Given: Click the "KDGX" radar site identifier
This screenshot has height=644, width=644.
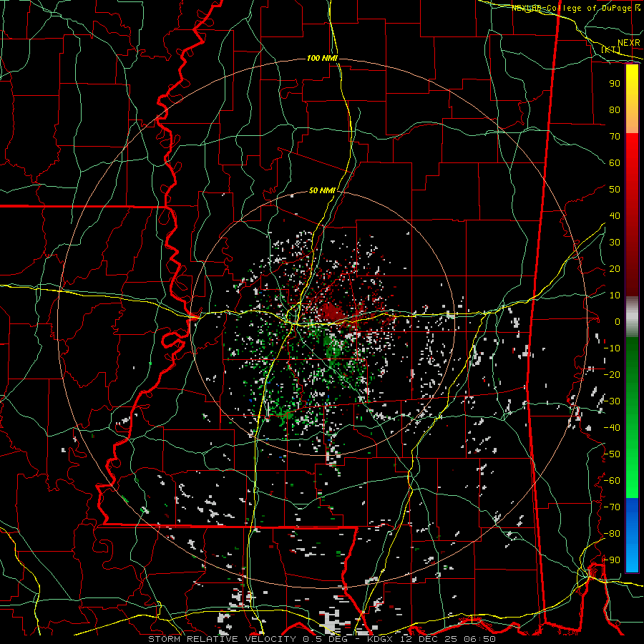Looking at the screenshot, I should (x=381, y=639).
